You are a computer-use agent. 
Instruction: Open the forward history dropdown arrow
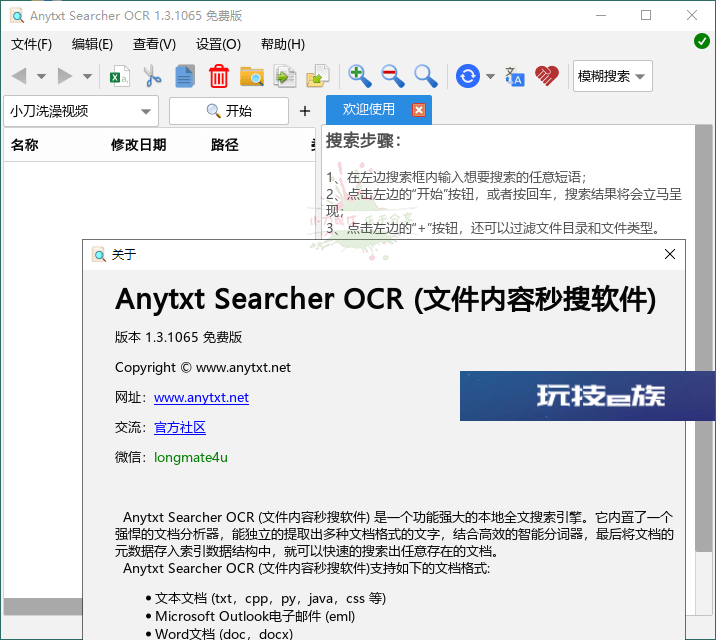pos(87,76)
